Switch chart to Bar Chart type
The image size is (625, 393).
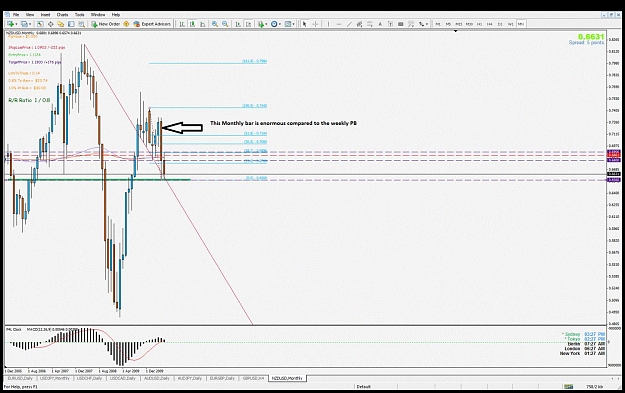[182, 24]
